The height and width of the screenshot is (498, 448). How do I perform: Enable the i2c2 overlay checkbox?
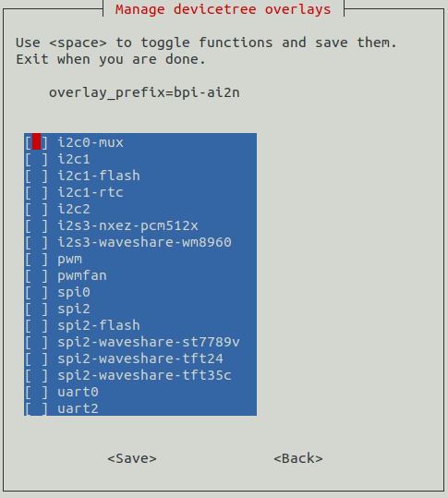[x=37, y=209]
